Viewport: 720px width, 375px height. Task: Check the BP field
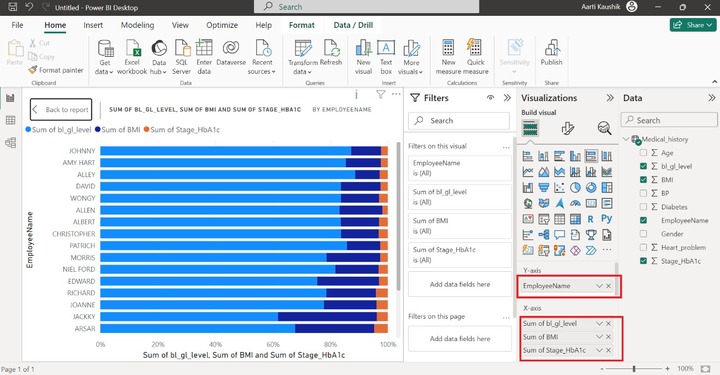643,193
